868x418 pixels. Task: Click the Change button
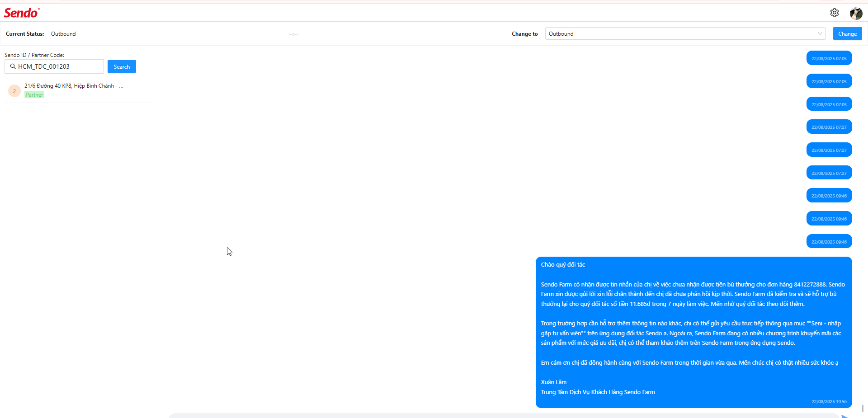(x=847, y=33)
